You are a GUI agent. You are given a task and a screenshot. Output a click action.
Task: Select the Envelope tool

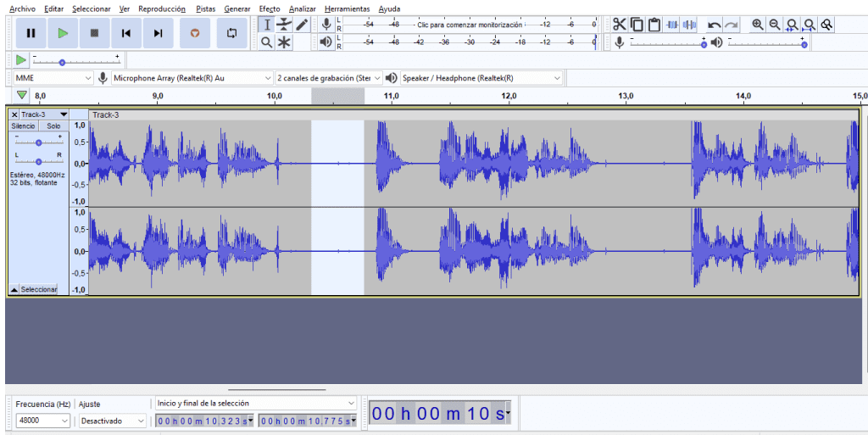click(284, 25)
